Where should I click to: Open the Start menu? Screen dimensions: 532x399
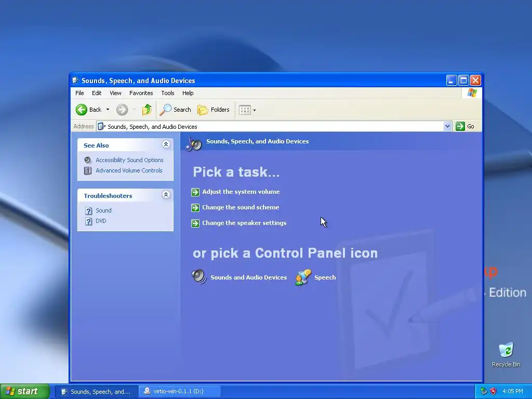point(25,391)
